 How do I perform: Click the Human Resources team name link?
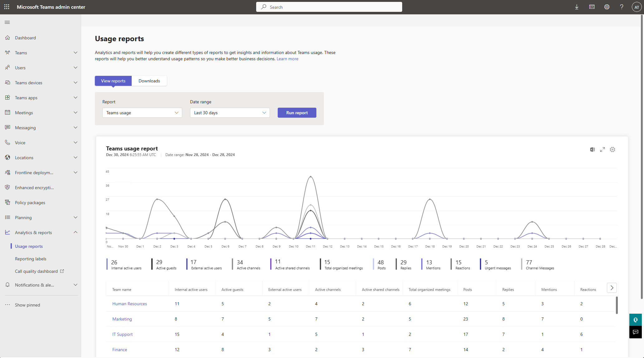coord(129,304)
